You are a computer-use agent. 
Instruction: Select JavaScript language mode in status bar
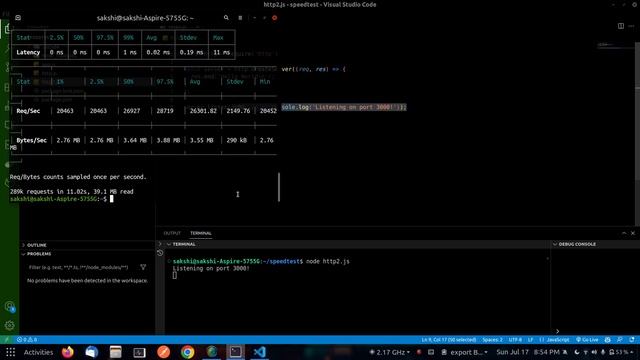[554, 340]
